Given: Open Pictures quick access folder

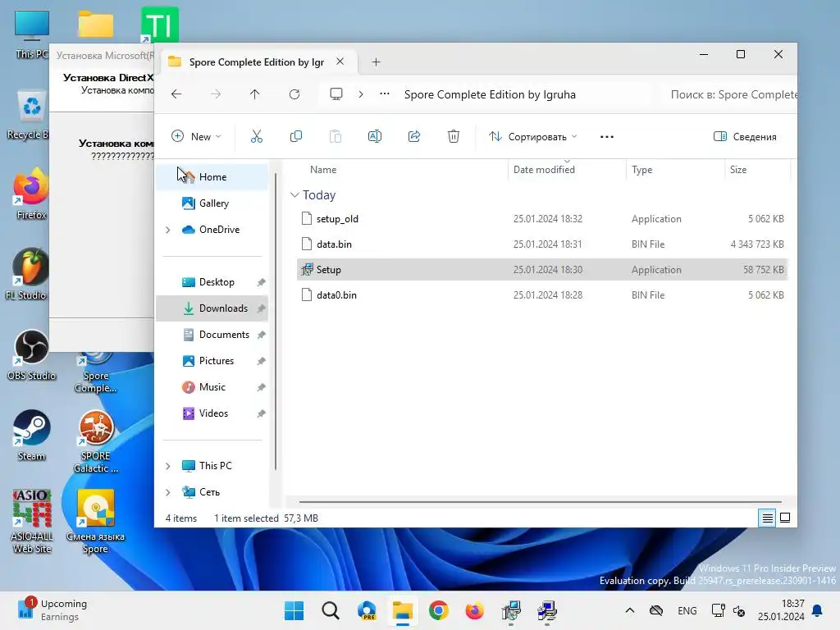Looking at the screenshot, I should (x=212, y=361).
